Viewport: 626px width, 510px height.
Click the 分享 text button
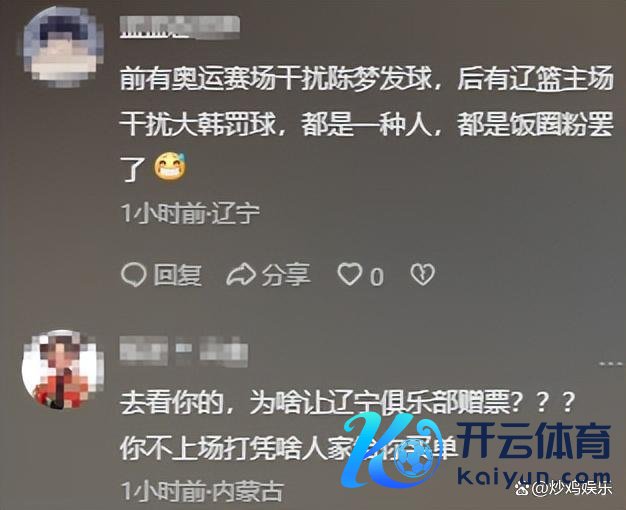point(286,275)
